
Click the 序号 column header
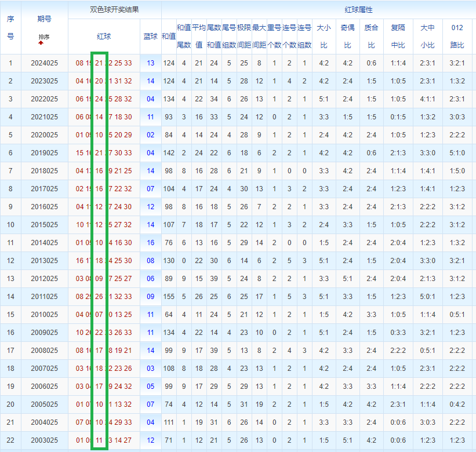[x=10, y=27]
